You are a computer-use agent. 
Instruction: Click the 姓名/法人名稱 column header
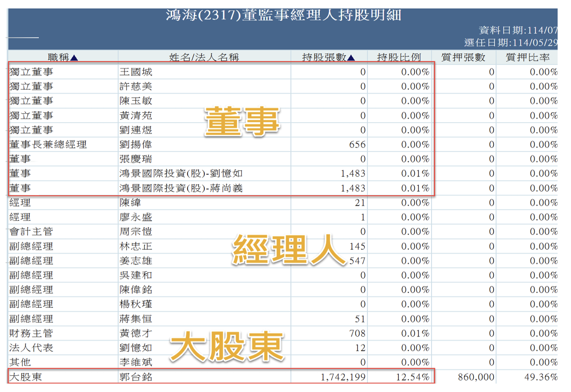coord(204,57)
